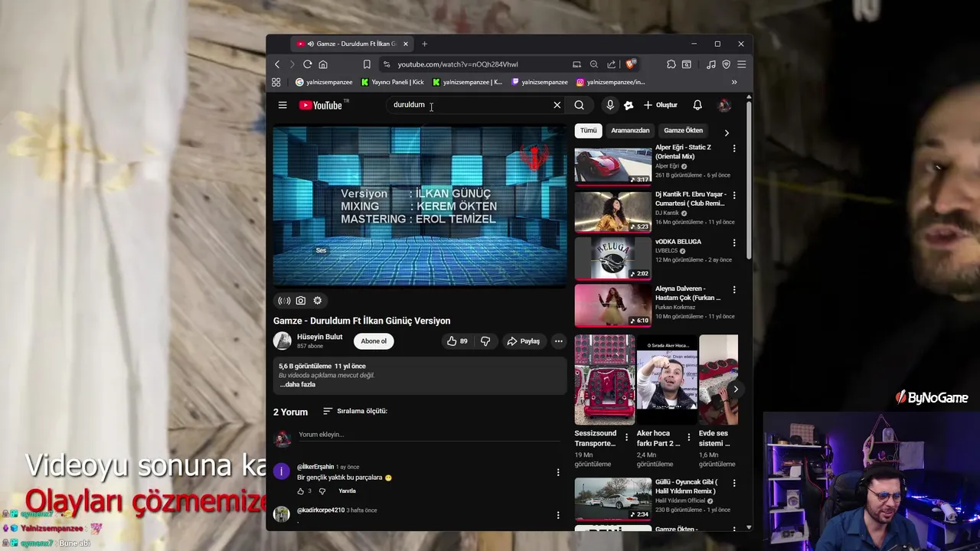Open site settings icon in address bar

[387, 64]
